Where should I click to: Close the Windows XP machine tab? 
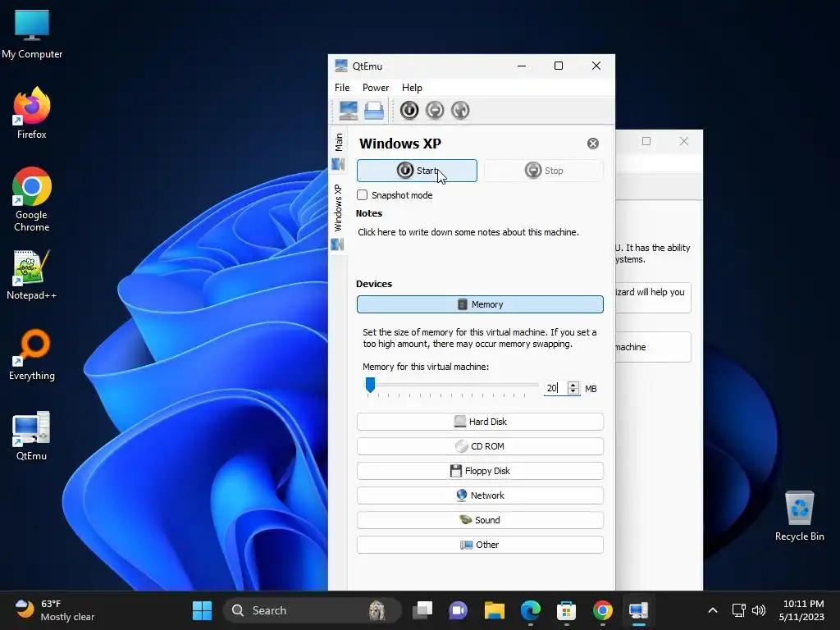(x=592, y=144)
